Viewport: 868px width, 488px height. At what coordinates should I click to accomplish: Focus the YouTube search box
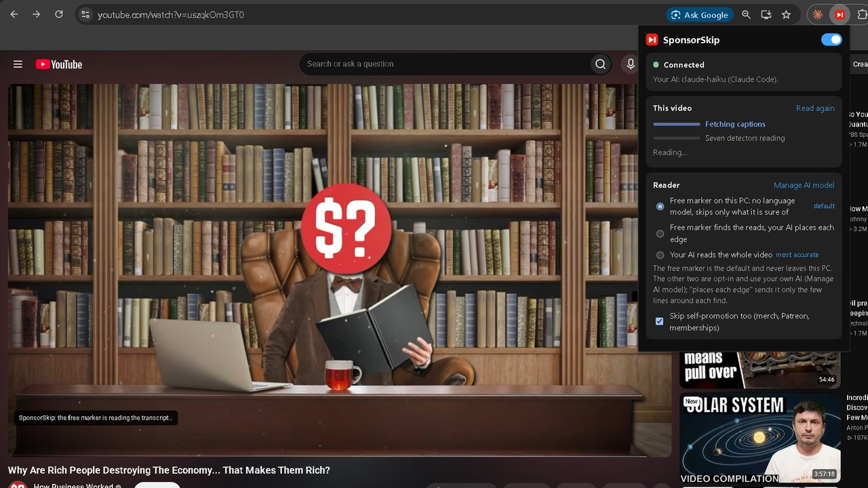(x=446, y=64)
